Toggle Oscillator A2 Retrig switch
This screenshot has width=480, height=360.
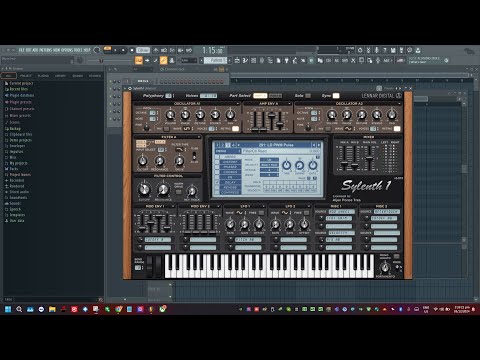(397, 129)
